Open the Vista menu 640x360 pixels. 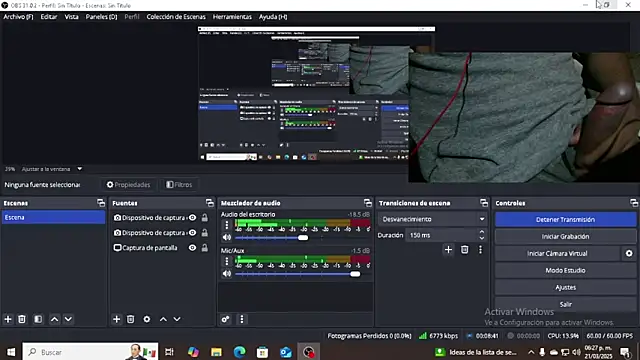[x=71, y=17]
